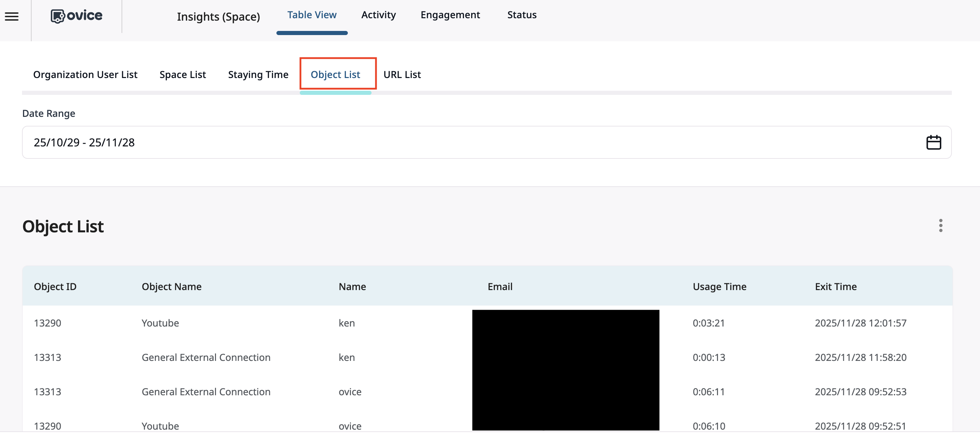Switch to the Engagement tab
Image resolution: width=980 pixels, height=442 pixels.
point(450,15)
